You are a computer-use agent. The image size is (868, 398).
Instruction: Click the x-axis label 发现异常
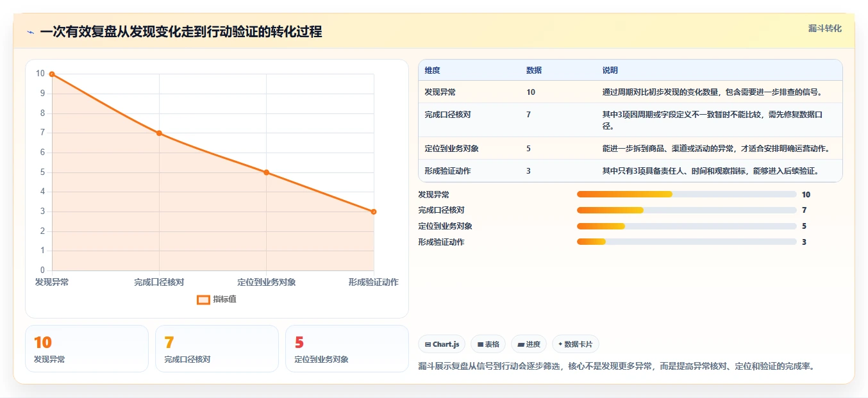click(x=52, y=282)
